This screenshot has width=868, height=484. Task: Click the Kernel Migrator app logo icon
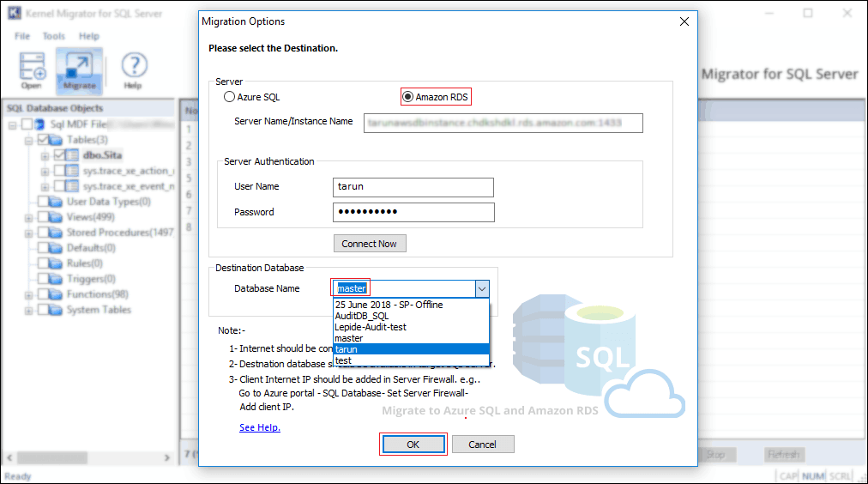click(14, 13)
